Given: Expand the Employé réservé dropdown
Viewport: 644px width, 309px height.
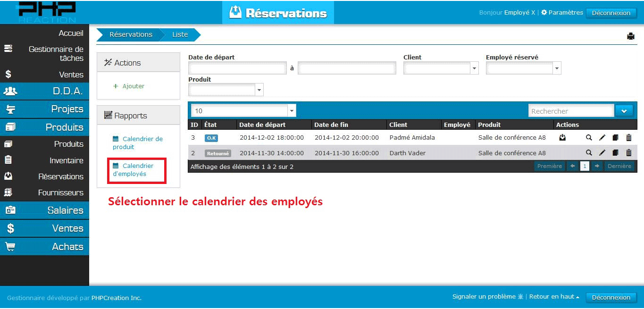Looking at the screenshot, I should click(x=557, y=68).
